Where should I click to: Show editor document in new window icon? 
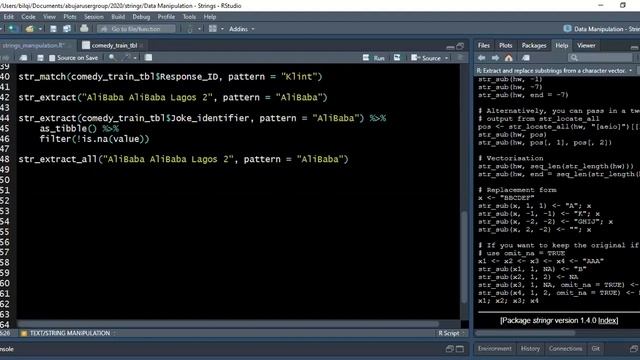(x=24, y=58)
